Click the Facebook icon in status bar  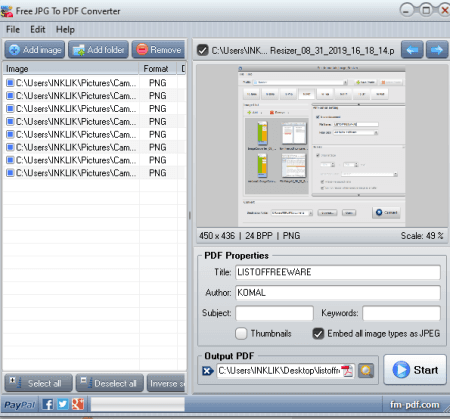tap(48, 405)
